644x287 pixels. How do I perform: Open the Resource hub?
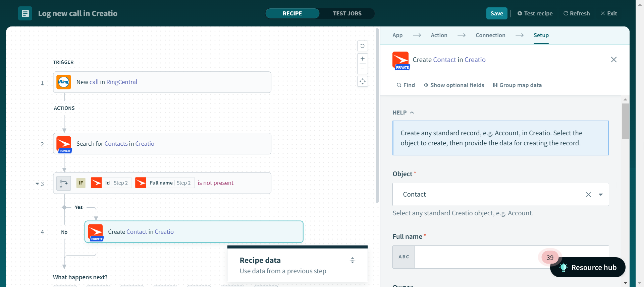click(x=588, y=267)
